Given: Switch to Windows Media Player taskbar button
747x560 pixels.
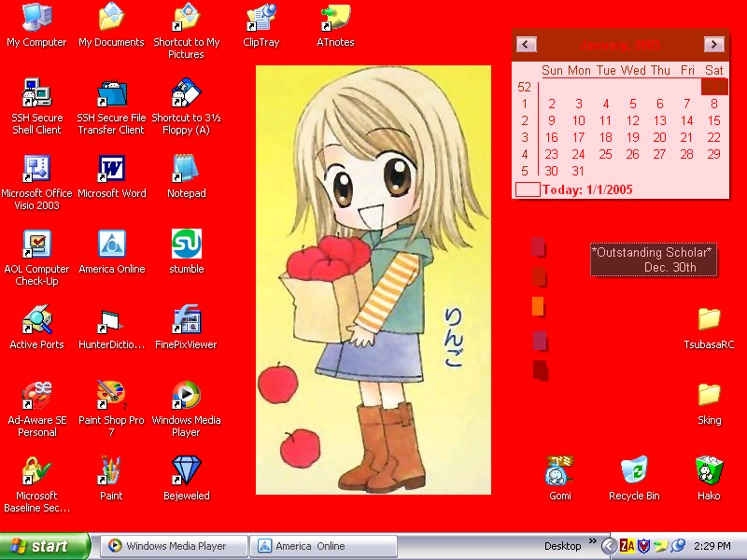Looking at the screenshot, I should [x=175, y=546].
